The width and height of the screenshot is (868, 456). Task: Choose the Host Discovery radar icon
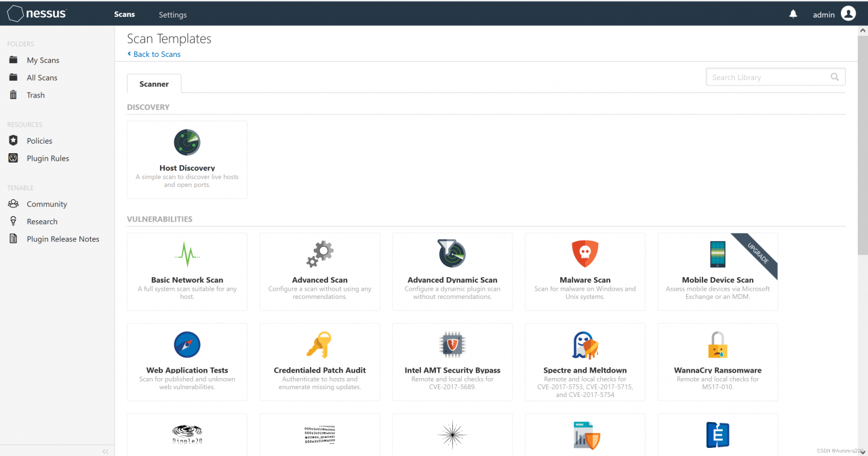pos(187,142)
